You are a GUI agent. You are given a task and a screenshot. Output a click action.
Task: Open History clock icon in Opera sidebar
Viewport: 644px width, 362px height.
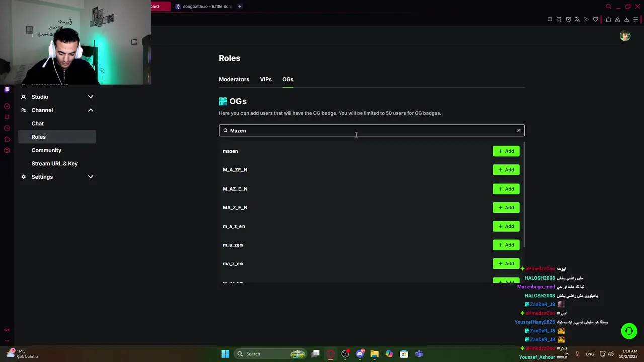point(7,128)
